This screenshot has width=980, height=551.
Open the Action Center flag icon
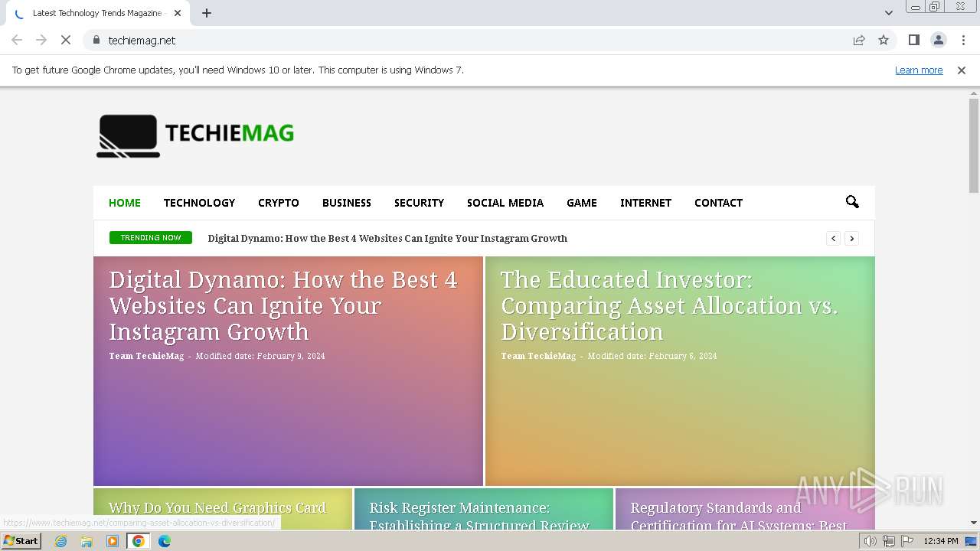[x=907, y=541]
